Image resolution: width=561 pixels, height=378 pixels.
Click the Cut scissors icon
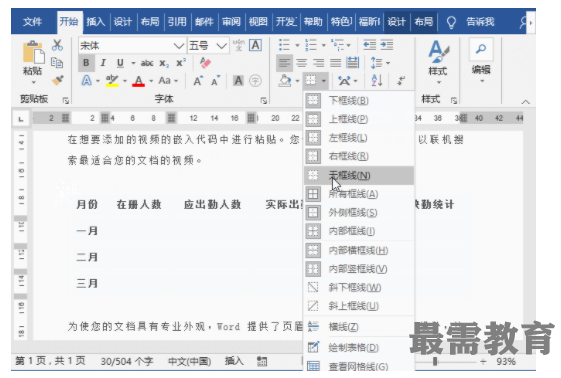point(57,45)
